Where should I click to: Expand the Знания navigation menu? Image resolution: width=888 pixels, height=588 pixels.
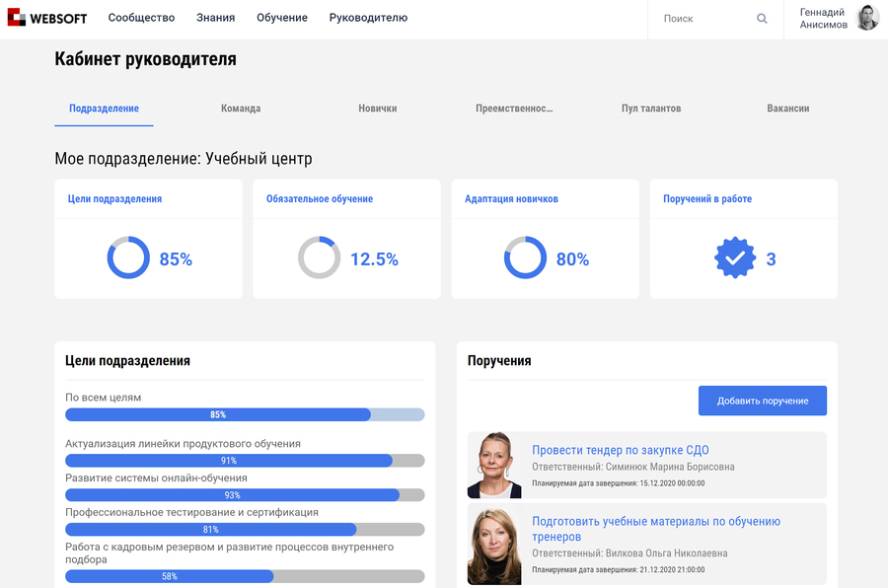[215, 18]
